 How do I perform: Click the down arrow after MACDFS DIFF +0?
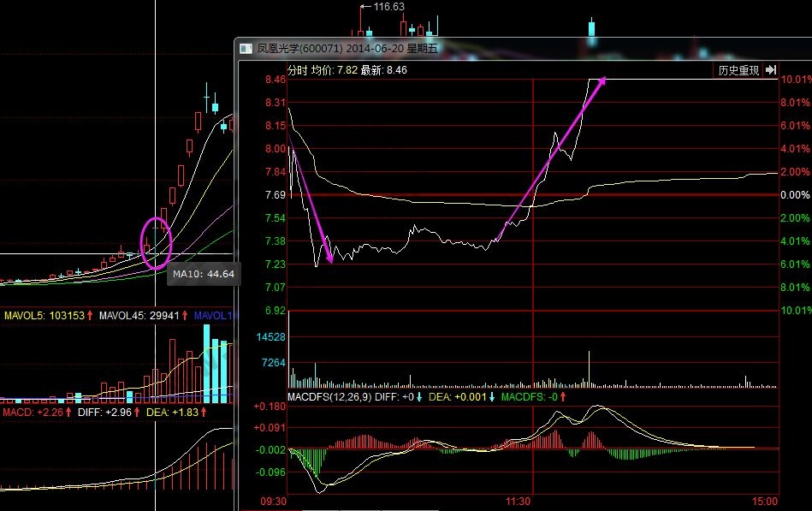(x=419, y=397)
